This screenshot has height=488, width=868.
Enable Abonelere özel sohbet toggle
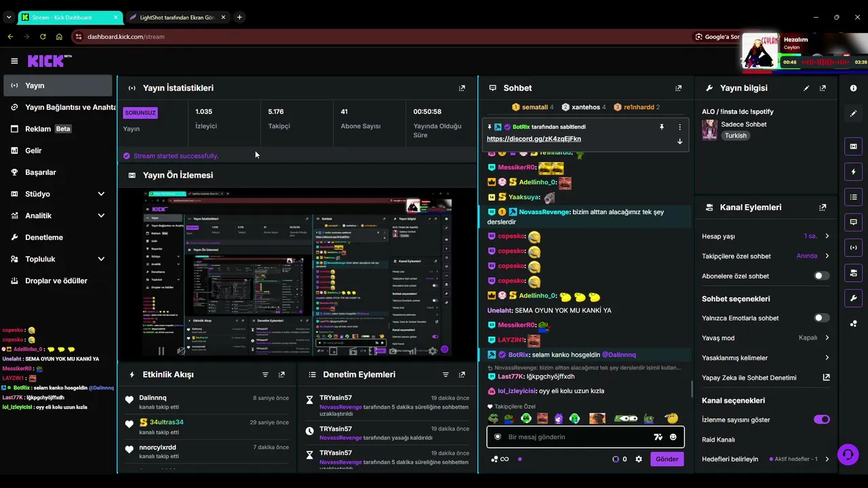click(x=821, y=276)
